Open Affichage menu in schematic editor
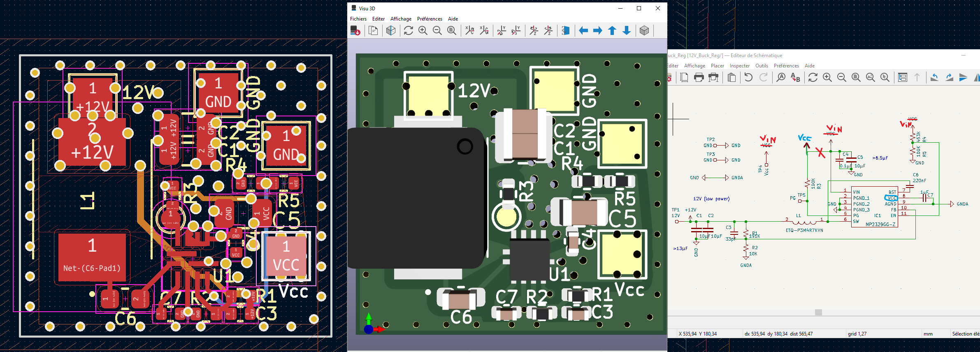The image size is (980, 352). point(694,66)
